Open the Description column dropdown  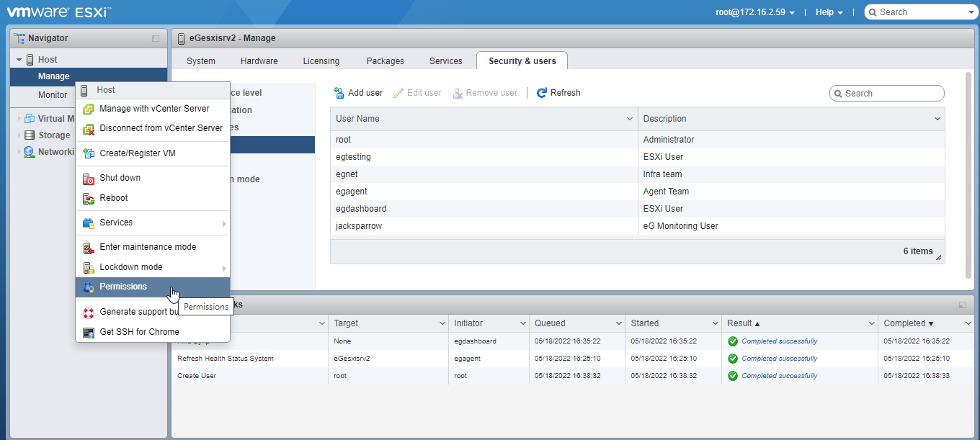(937, 119)
